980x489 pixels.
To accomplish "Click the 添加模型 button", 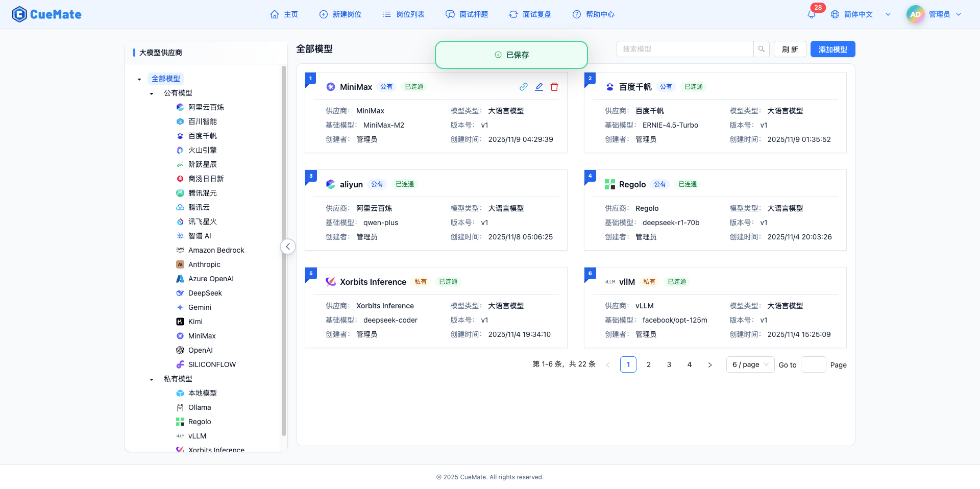I will click(832, 49).
